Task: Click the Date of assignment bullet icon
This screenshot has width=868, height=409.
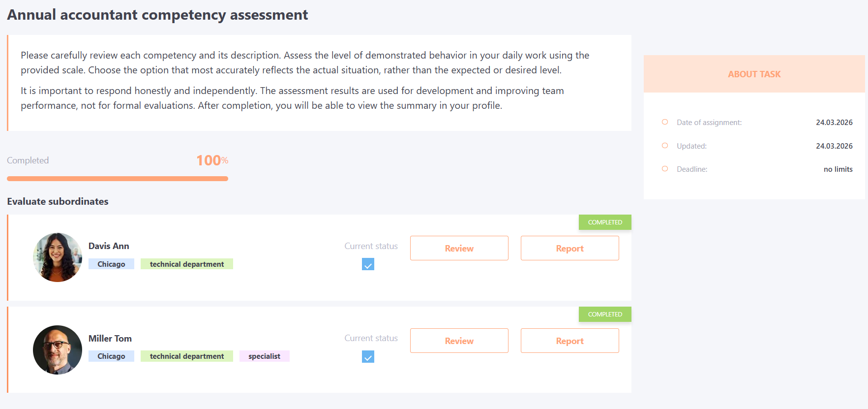Action: (x=665, y=122)
